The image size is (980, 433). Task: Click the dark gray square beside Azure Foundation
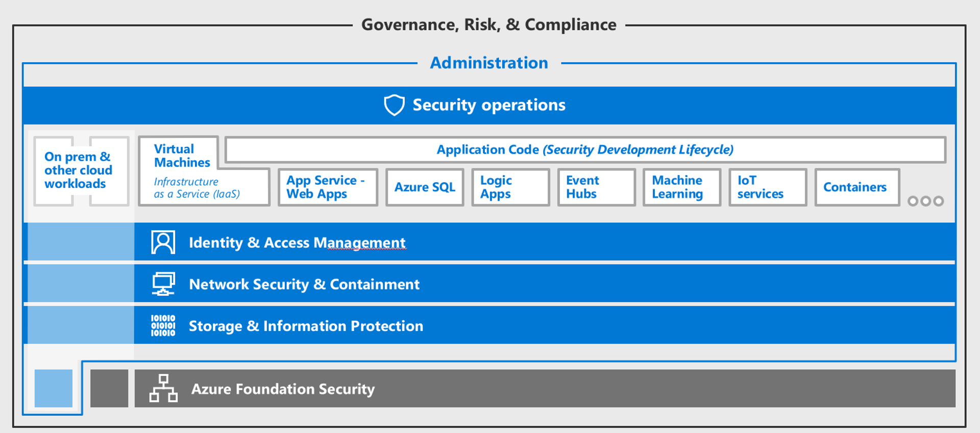109,388
